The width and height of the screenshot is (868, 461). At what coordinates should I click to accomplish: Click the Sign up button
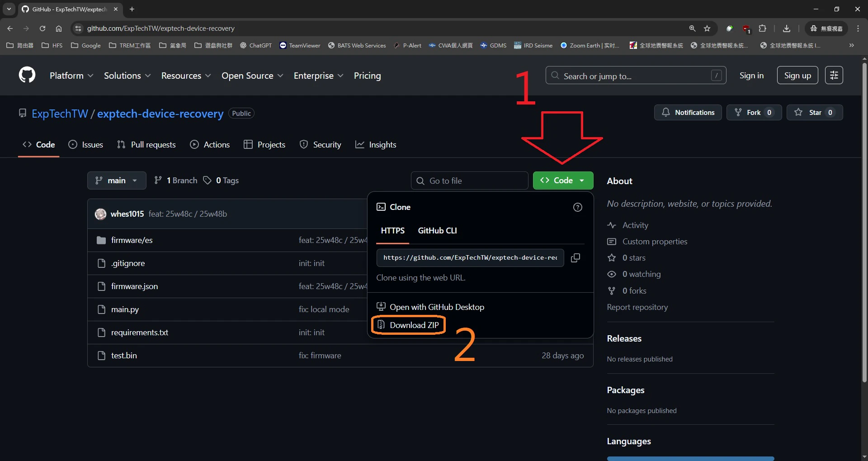coord(797,75)
